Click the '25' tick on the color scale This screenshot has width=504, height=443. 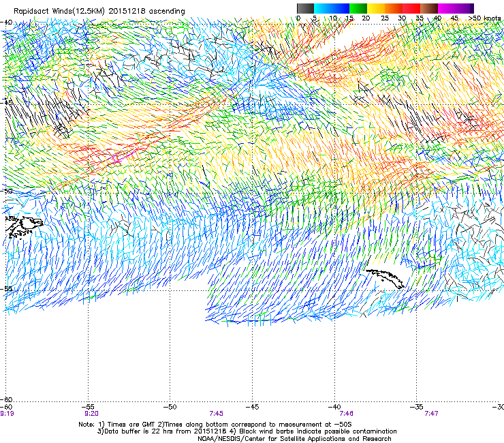(384, 18)
